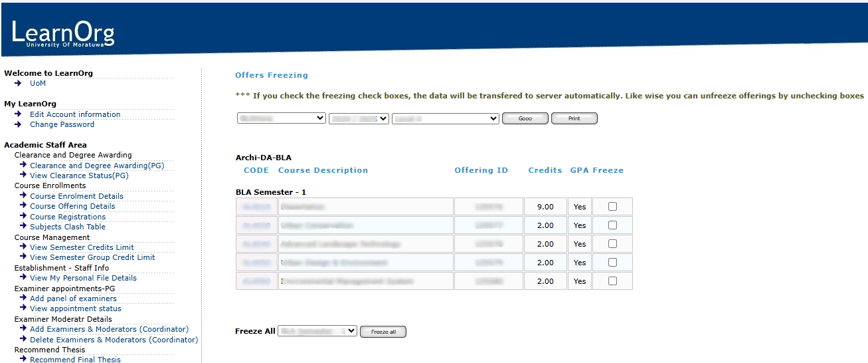868x363 pixels.
Task: Click arrow icon beside Course Offering Details
Action: point(23,205)
